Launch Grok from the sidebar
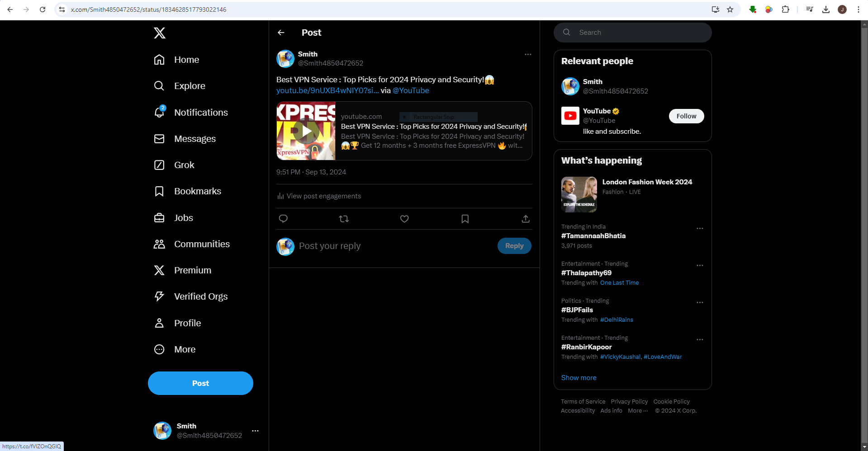 174,165
